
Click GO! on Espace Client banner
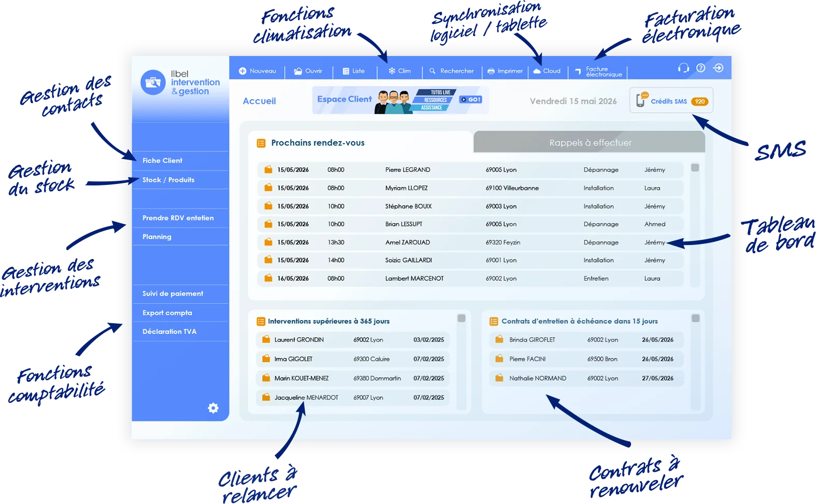(471, 99)
